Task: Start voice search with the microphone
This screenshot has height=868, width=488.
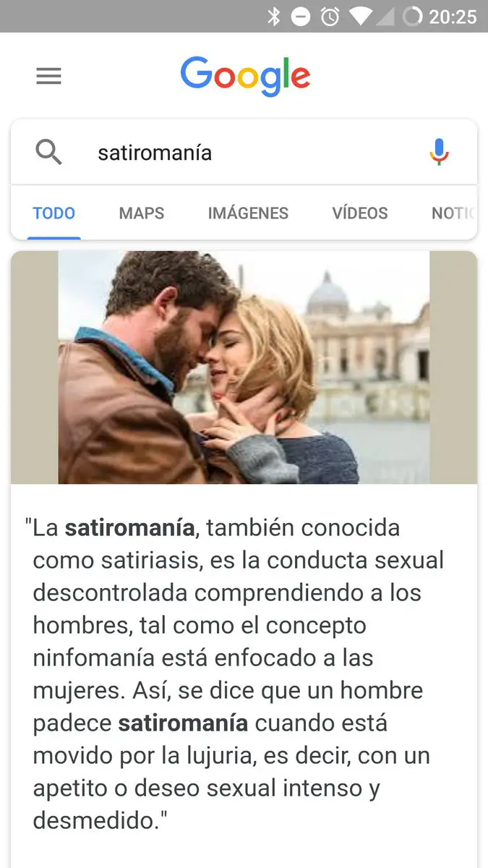Action: pyautogui.click(x=439, y=153)
